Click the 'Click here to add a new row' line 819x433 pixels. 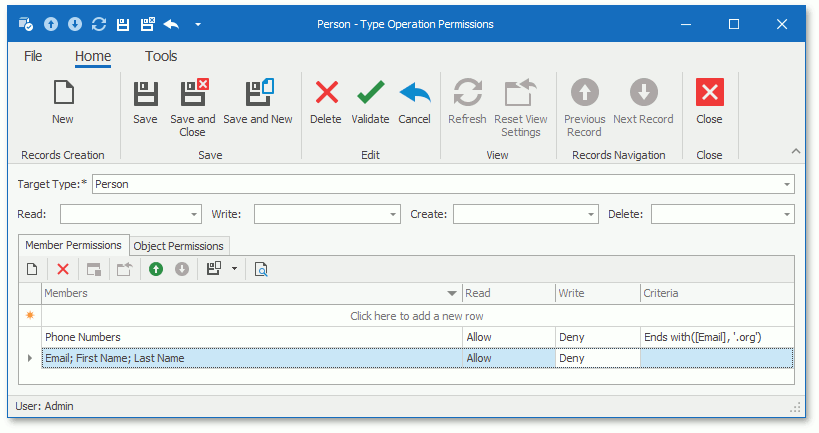pyautogui.click(x=417, y=316)
